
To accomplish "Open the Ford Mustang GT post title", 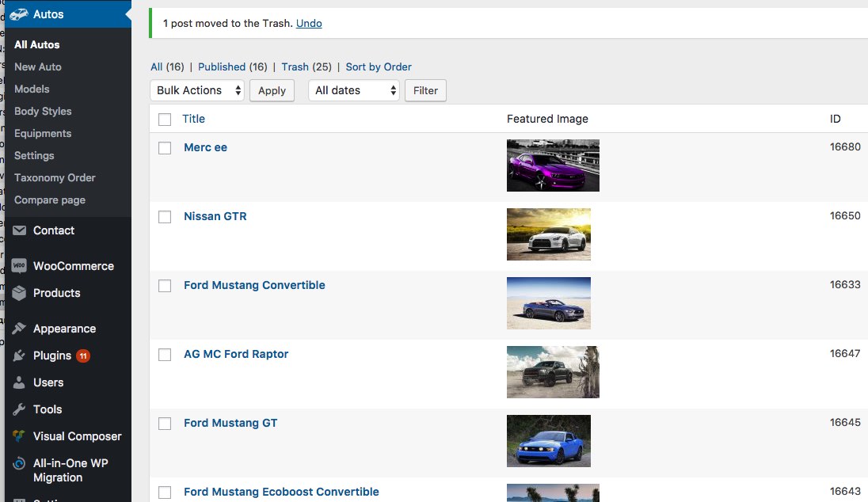I will [x=230, y=423].
